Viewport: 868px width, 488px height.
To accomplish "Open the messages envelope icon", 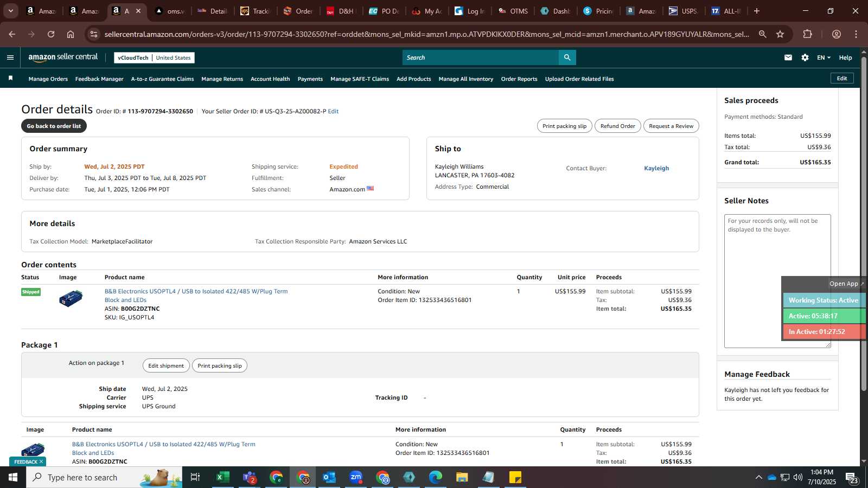I will pos(788,57).
